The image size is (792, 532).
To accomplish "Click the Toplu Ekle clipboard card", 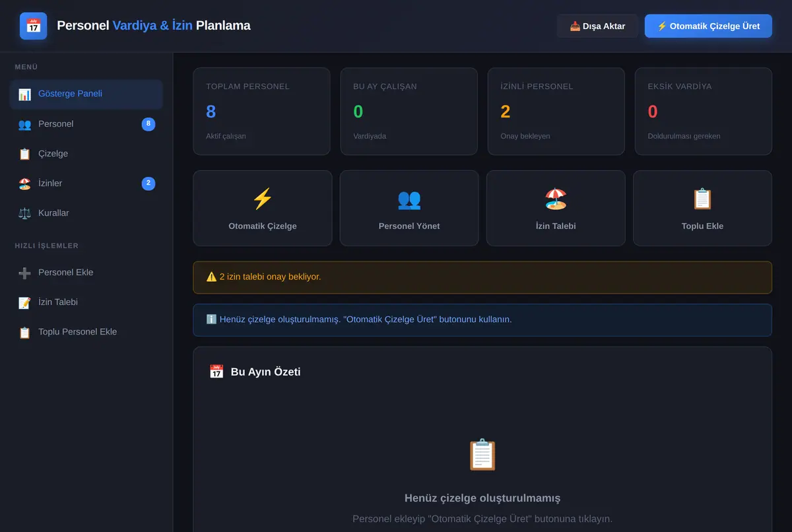I will coord(702,209).
